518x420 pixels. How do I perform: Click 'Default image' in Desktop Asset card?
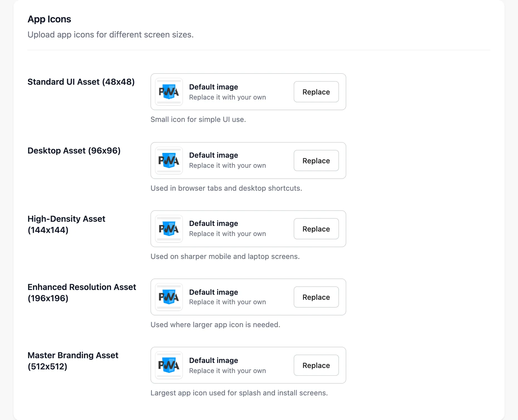point(214,155)
